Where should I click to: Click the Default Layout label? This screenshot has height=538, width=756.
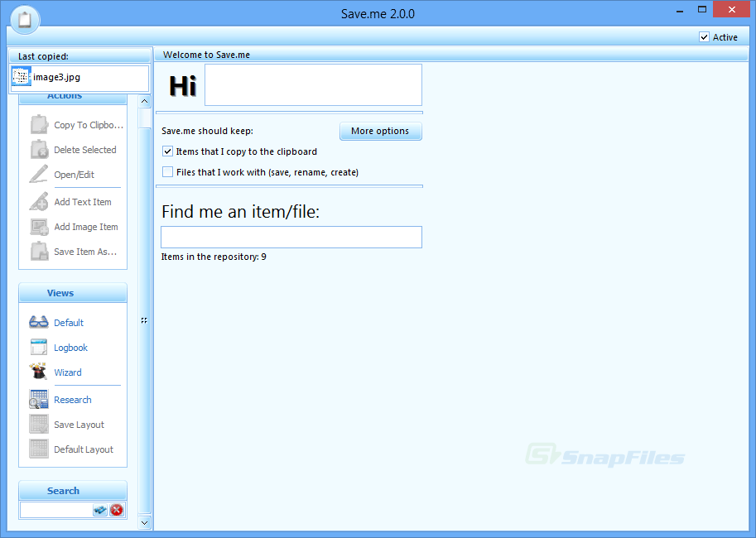[84, 449]
